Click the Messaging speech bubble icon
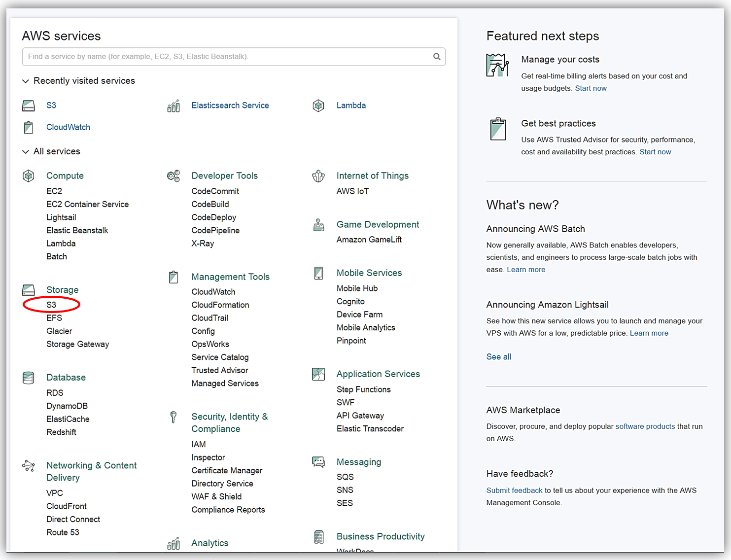731x560 pixels. [318, 462]
